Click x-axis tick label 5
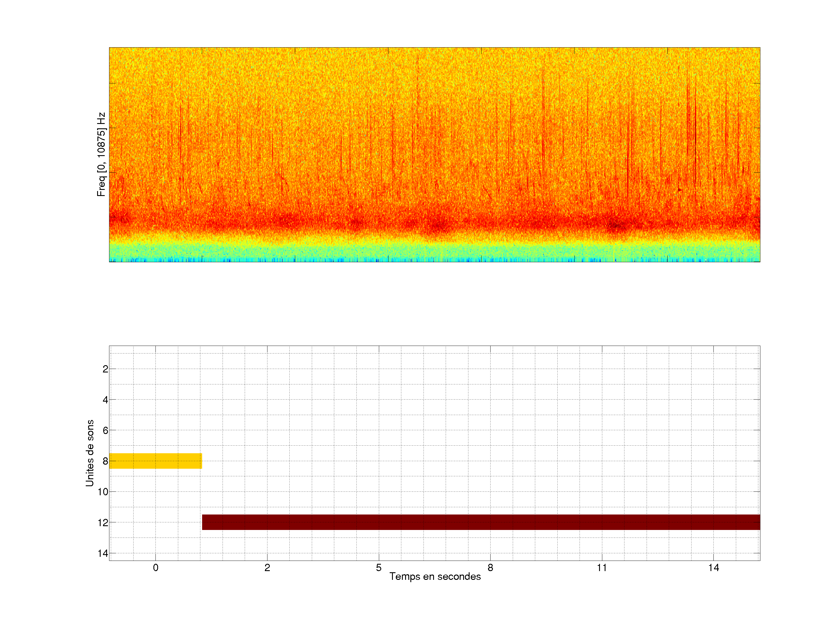The image size is (840, 630). [379, 568]
